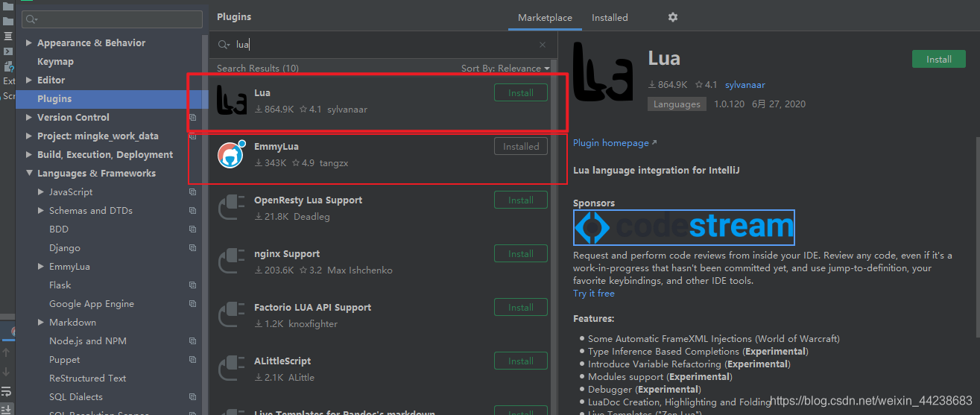Click the ALittleScript plugin icon

(231, 369)
